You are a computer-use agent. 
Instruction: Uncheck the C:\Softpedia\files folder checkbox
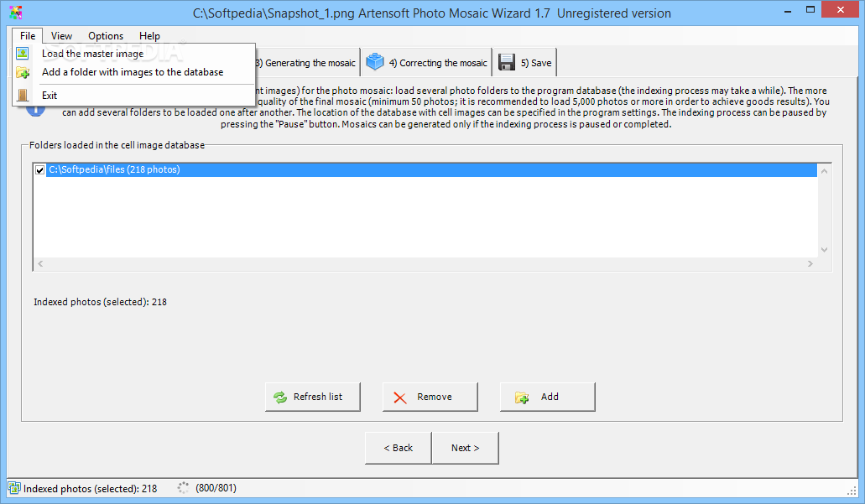39,170
